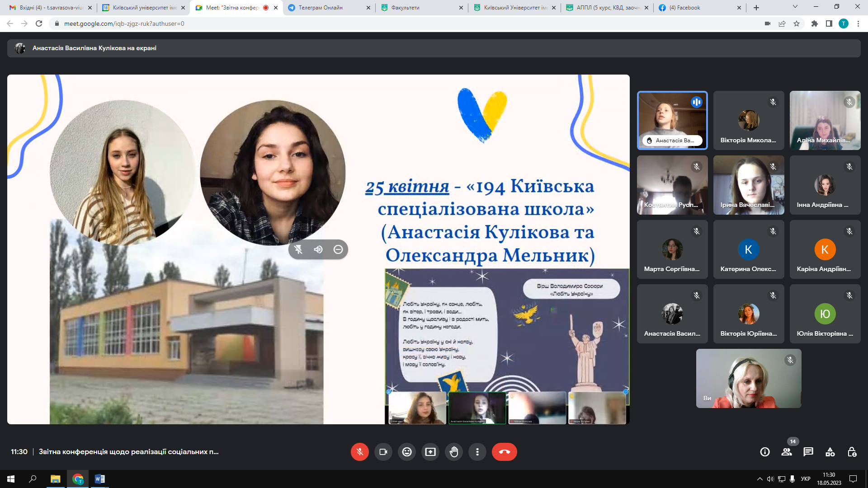Viewport: 868px width, 488px height.
Task: Open emoji reactions in Meet
Action: 407,452
